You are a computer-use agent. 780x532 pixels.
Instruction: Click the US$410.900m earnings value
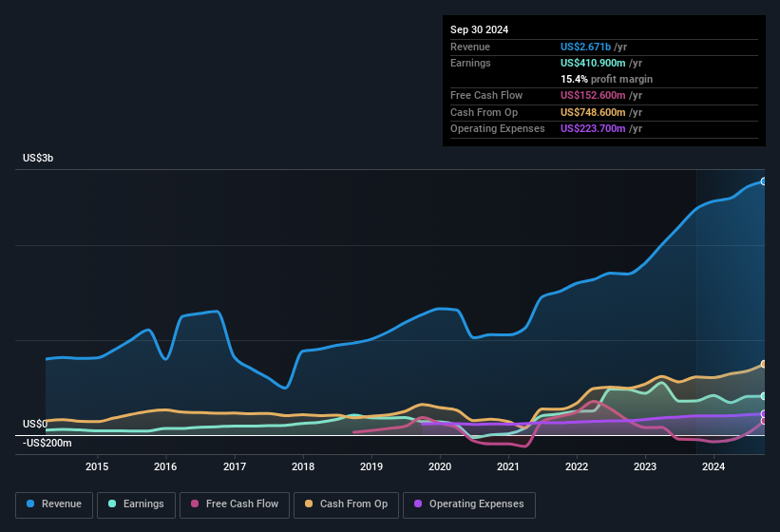click(593, 63)
